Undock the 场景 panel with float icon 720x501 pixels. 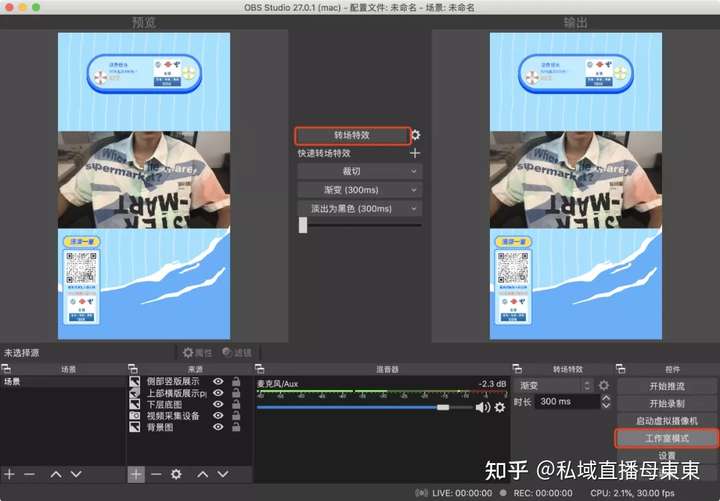[6, 369]
